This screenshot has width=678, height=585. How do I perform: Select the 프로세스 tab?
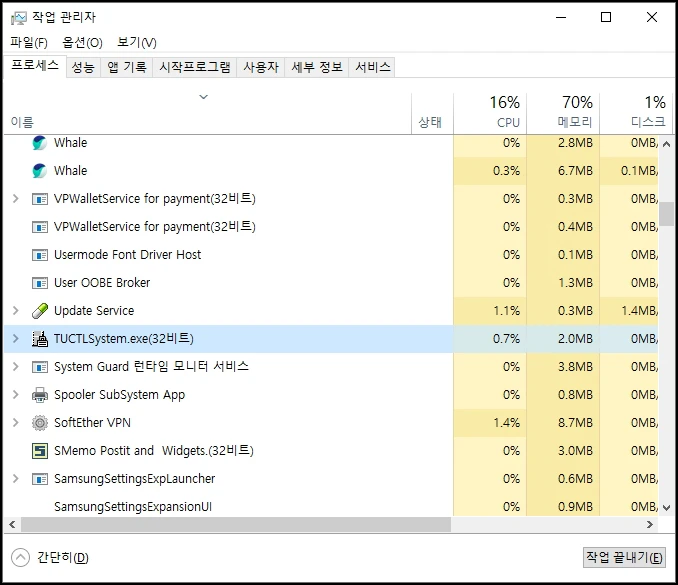(35, 66)
